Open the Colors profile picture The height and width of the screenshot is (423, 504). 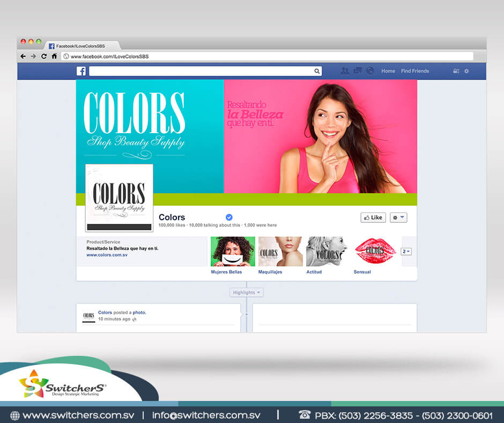click(119, 198)
